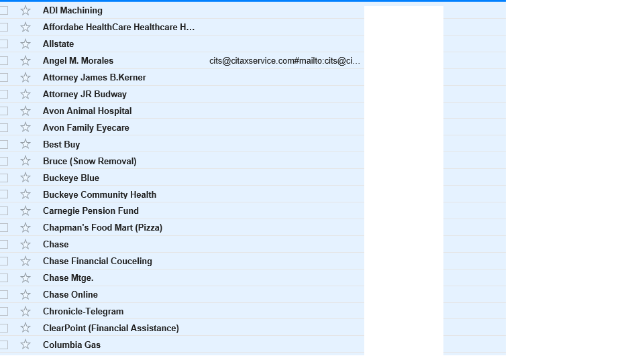
Task: Star the Allstate contact
Action: click(x=25, y=44)
